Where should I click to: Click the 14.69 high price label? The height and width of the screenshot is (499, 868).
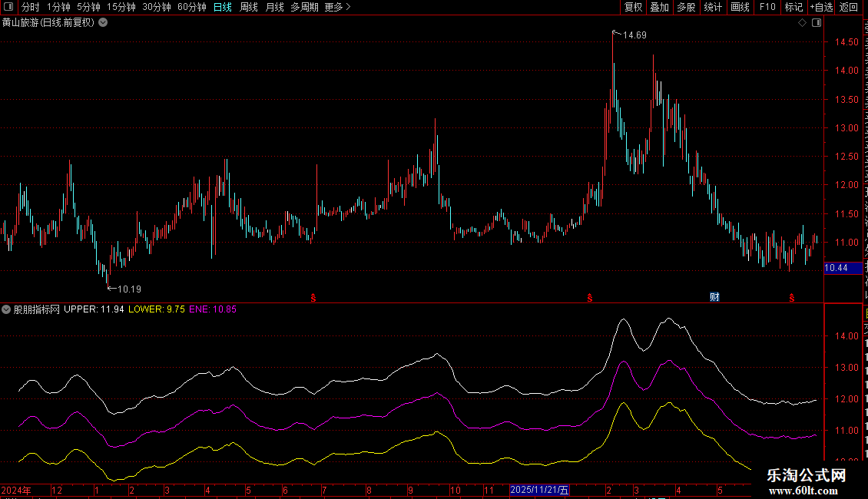coord(634,35)
